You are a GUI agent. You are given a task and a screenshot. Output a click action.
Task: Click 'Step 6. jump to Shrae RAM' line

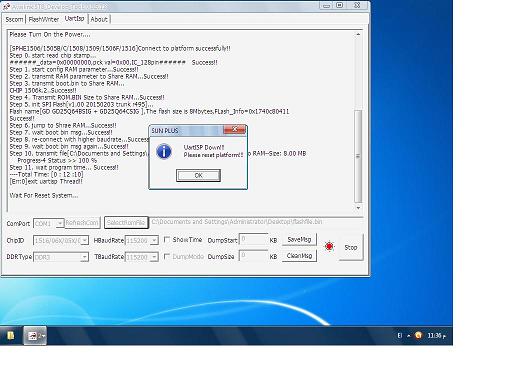pos(63,125)
